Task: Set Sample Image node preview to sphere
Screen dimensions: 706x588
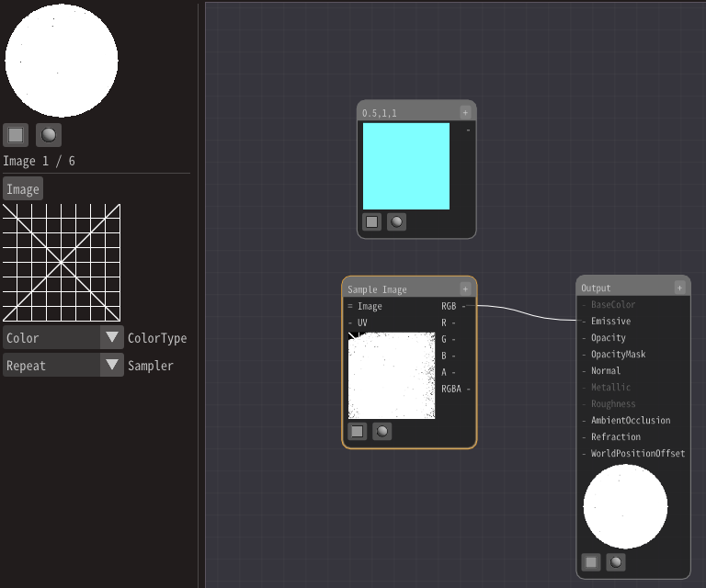Action: pyautogui.click(x=381, y=431)
